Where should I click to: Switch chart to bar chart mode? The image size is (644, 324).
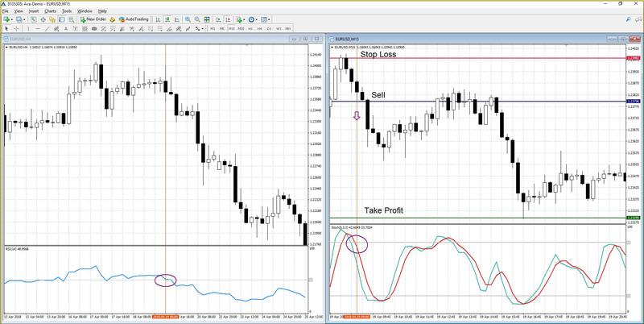click(x=158, y=19)
